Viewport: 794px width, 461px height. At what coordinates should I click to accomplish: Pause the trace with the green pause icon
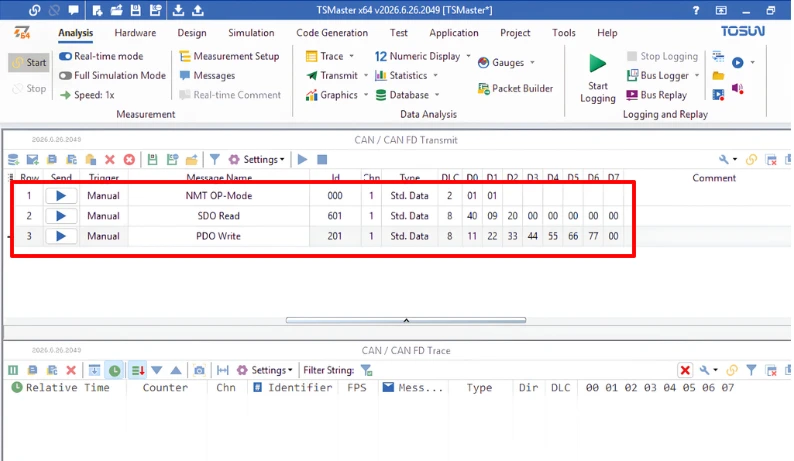coord(13,370)
